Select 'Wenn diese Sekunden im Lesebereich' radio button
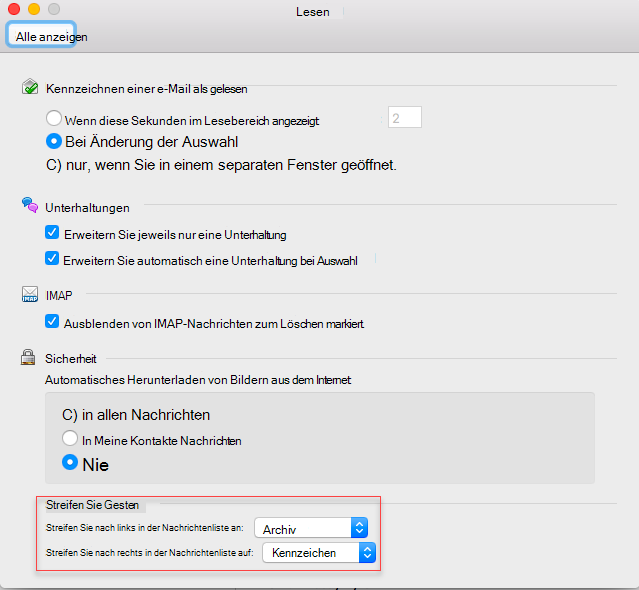The height and width of the screenshot is (590, 639). tap(54, 119)
